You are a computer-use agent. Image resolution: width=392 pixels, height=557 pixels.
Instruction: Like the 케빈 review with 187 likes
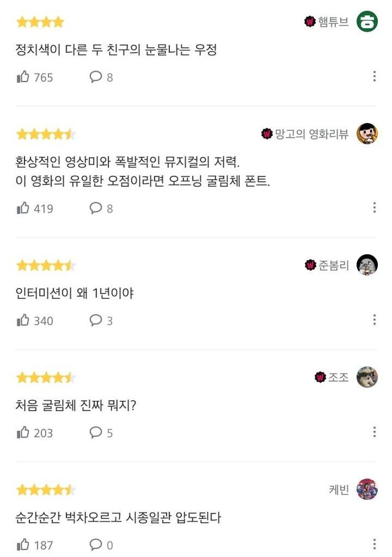pyautogui.click(x=23, y=544)
